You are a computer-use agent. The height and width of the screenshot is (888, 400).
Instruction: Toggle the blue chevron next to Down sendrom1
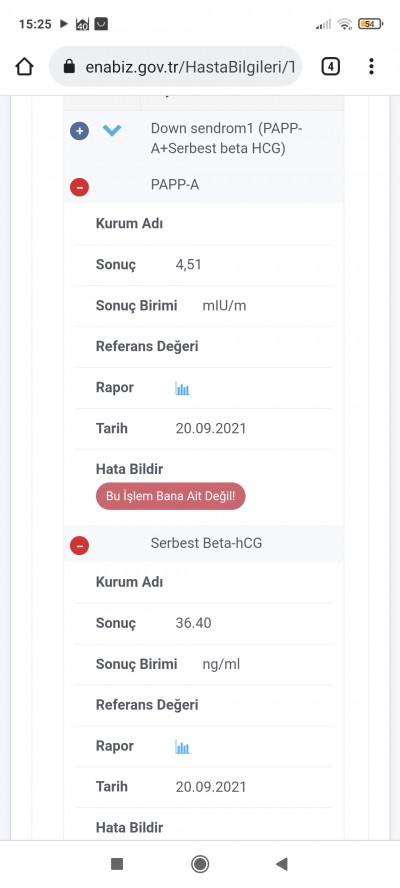(x=112, y=131)
